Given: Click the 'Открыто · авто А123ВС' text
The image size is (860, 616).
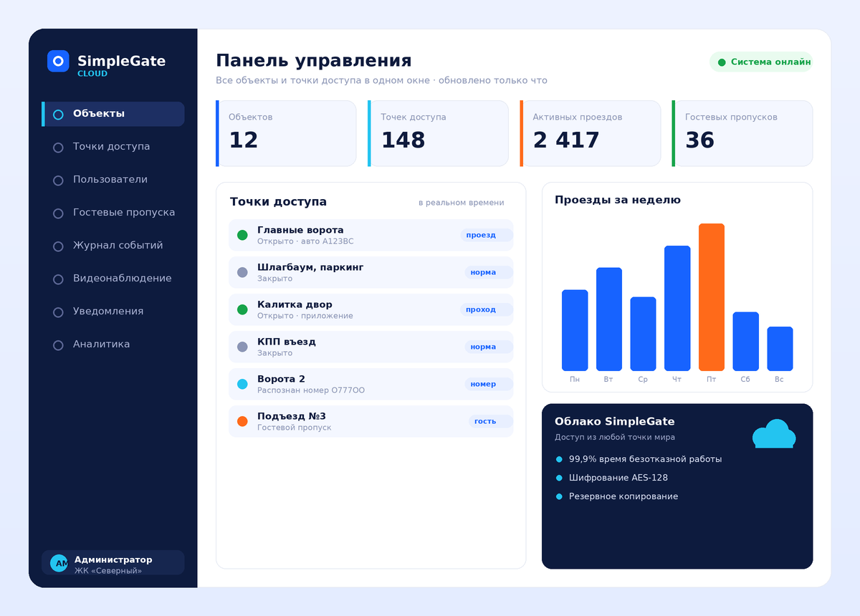Looking at the screenshot, I should pos(305,241).
